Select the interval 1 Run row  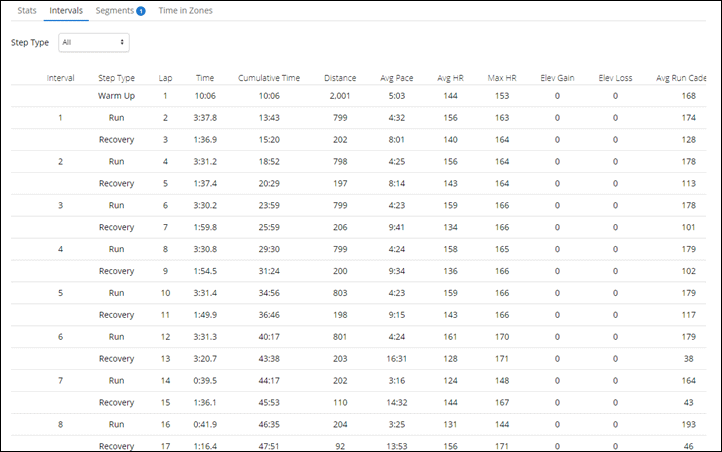(358, 118)
